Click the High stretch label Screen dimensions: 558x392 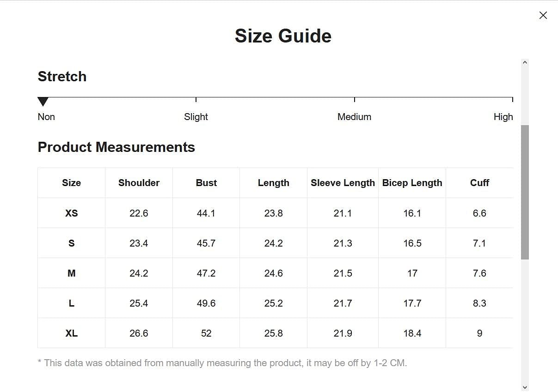[503, 117]
